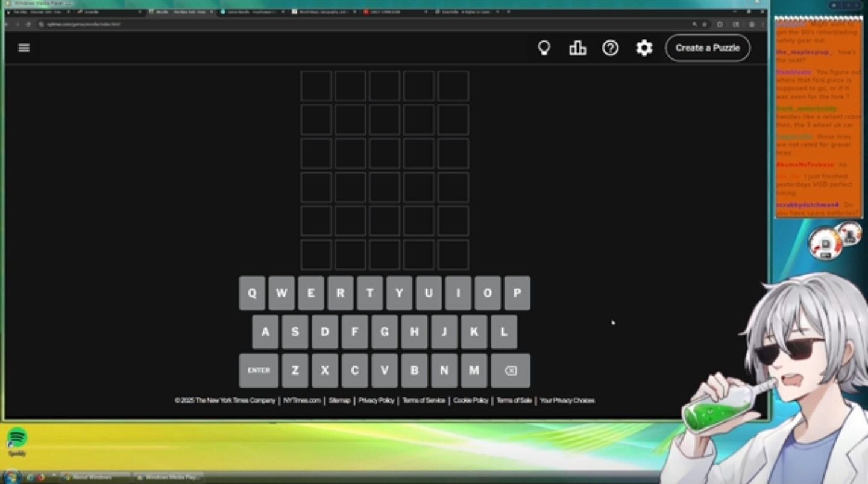Open the Terms of Service footer link
Image resolution: width=868 pixels, height=484 pixels.
pyautogui.click(x=424, y=400)
